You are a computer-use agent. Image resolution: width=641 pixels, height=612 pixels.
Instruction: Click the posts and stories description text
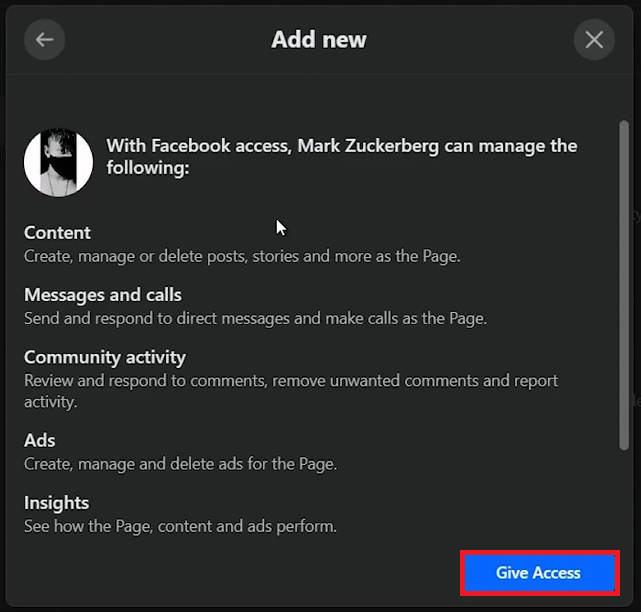[x=242, y=256]
